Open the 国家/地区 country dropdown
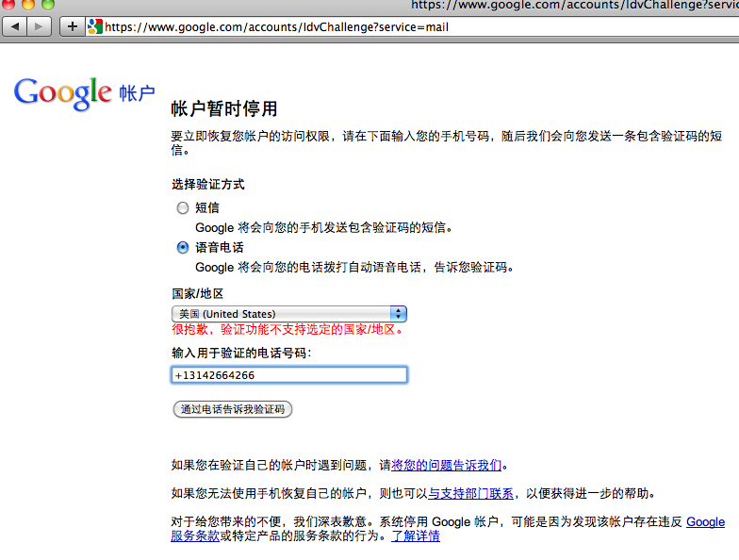The width and height of the screenshot is (739, 560). [x=288, y=314]
